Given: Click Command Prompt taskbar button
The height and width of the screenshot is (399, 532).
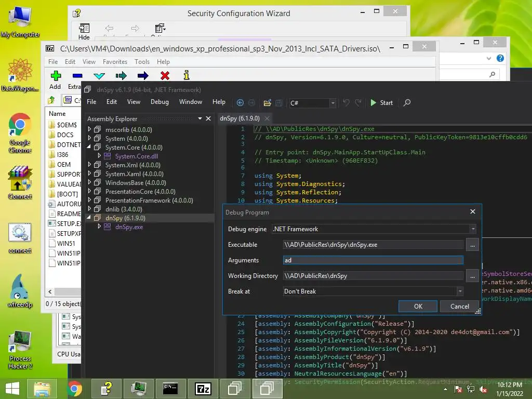Looking at the screenshot, I should click(x=170, y=389).
